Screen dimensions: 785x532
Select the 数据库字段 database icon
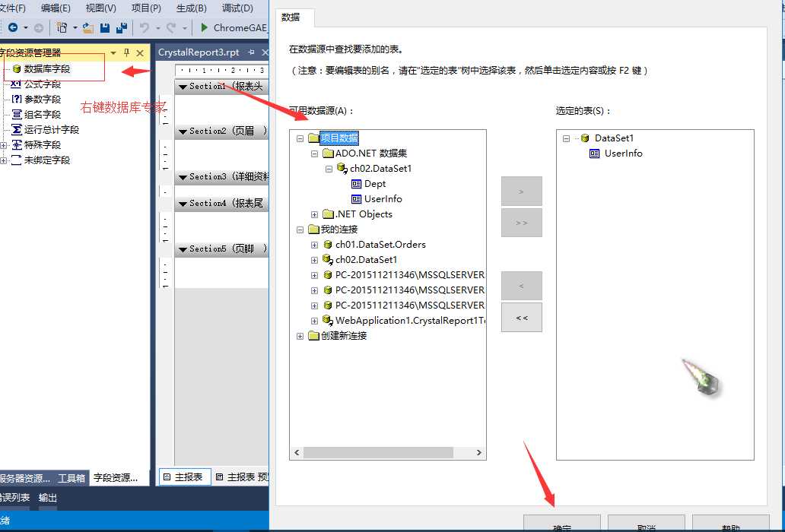(17, 69)
